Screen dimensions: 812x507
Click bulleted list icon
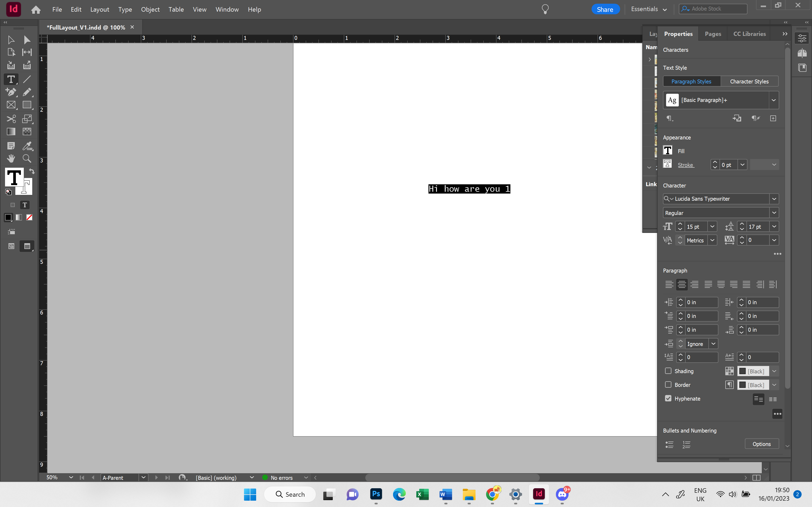pyautogui.click(x=669, y=444)
